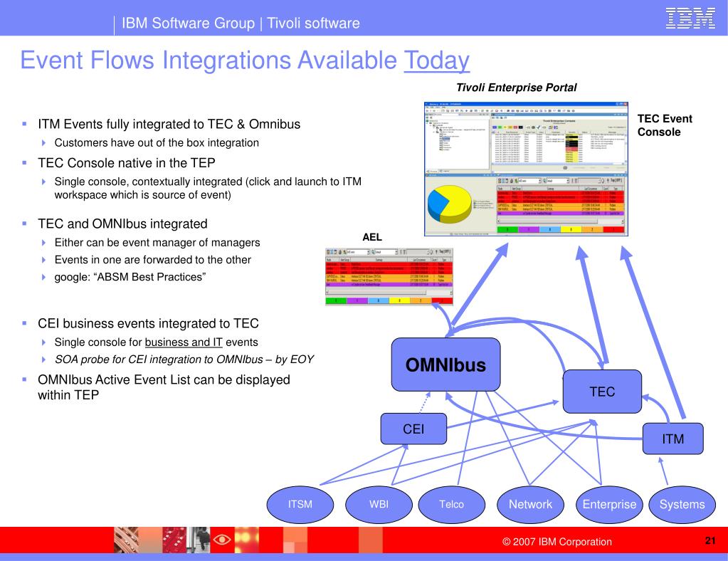The image size is (728, 561).
Task: Click the Systems ellipse
Action: 682,504
